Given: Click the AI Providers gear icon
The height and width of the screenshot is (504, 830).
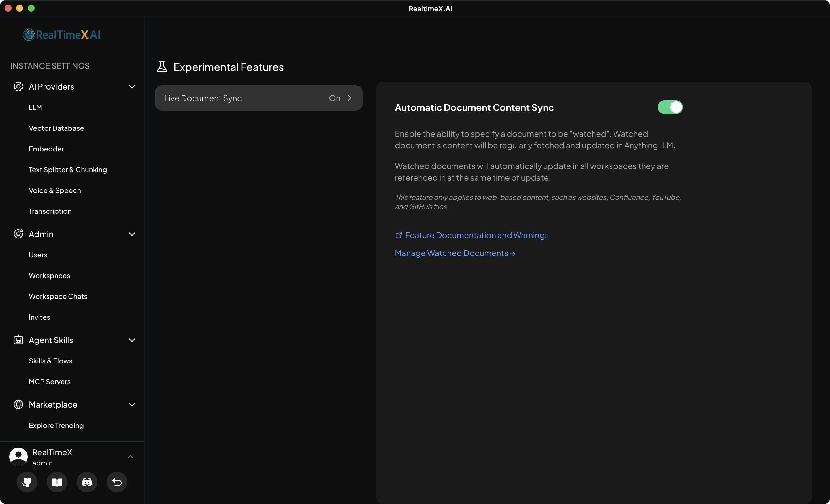Looking at the screenshot, I should [18, 86].
